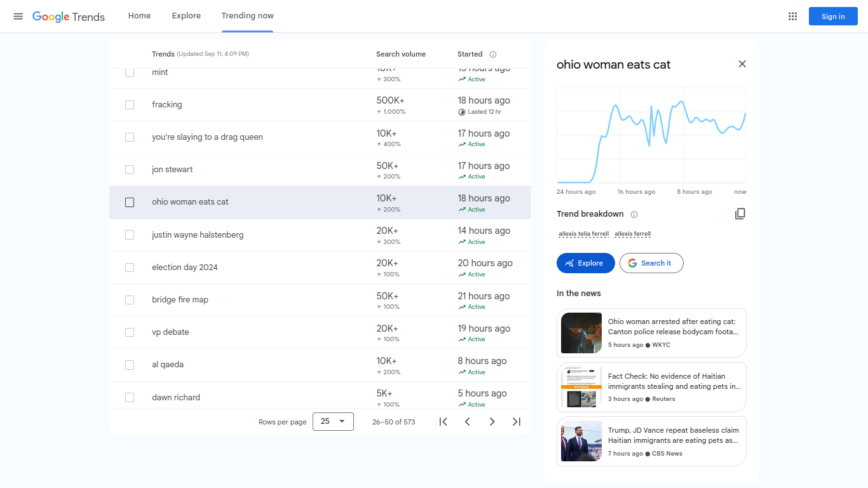Select the Trending now tab
The width and height of the screenshot is (868, 488).
247,16
